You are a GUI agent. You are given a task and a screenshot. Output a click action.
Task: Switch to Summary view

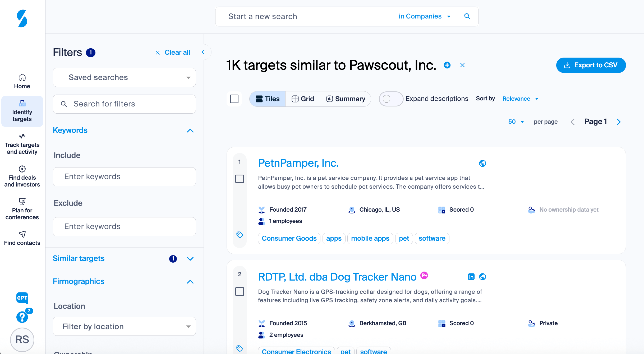[346, 99]
